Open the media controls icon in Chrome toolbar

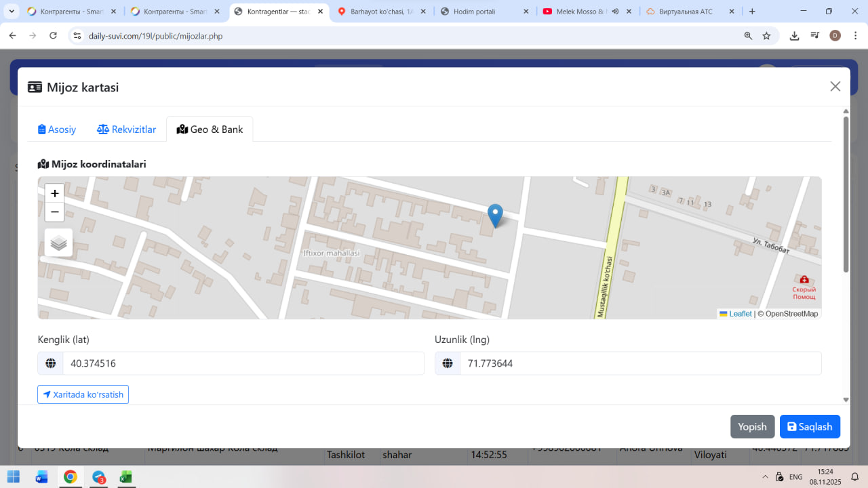[814, 36]
